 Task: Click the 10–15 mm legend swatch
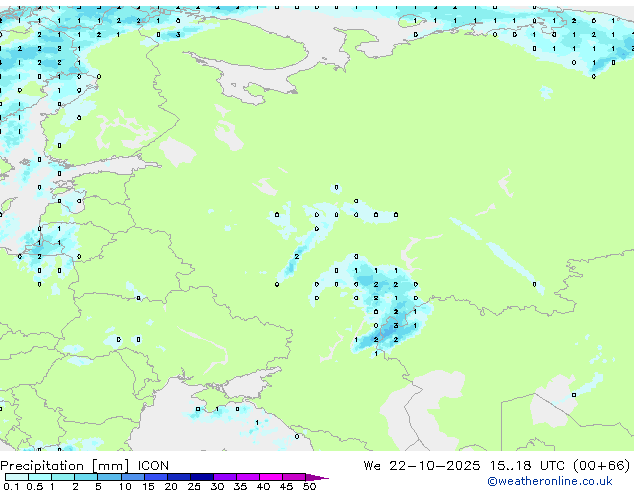(x=132, y=477)
